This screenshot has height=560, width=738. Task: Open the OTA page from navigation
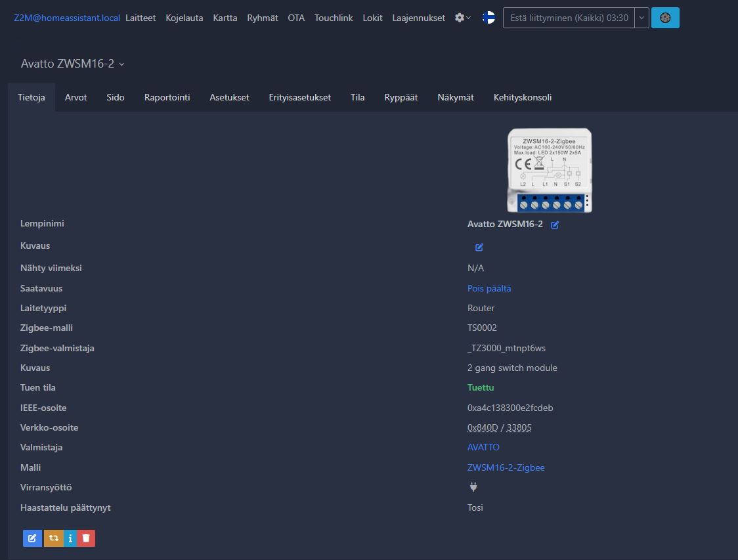pos(296,18)
